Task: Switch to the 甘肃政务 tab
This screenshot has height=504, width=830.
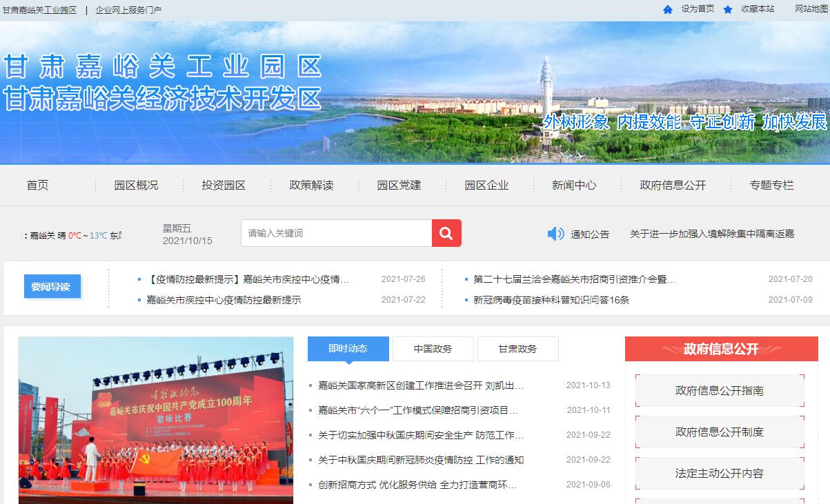Action: coord(517,349)
